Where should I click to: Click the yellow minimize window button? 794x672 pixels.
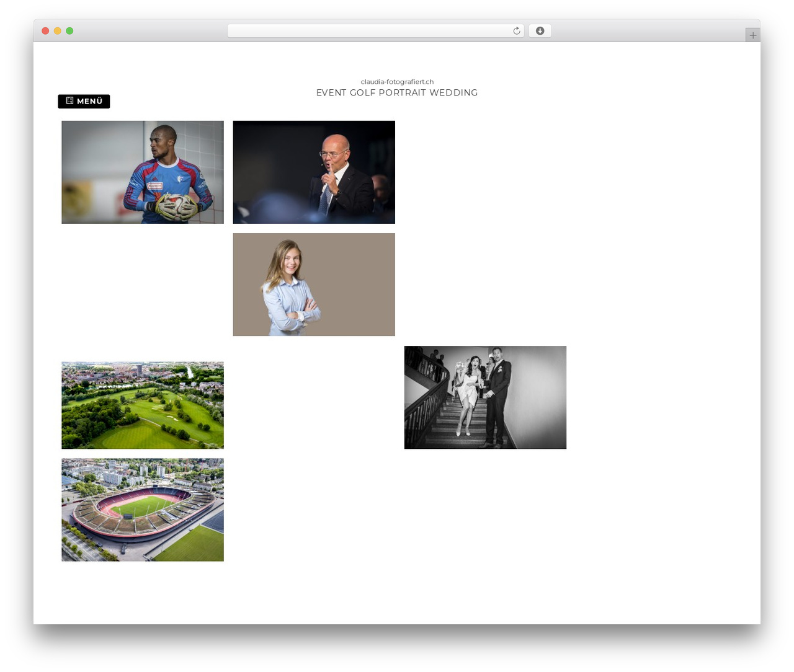click(x=57, y=31)
